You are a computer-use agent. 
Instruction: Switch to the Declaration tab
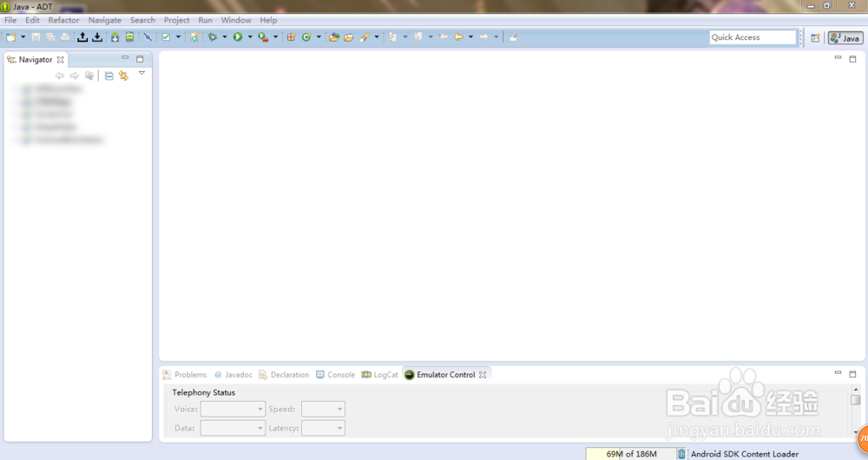tap(284, 375)
